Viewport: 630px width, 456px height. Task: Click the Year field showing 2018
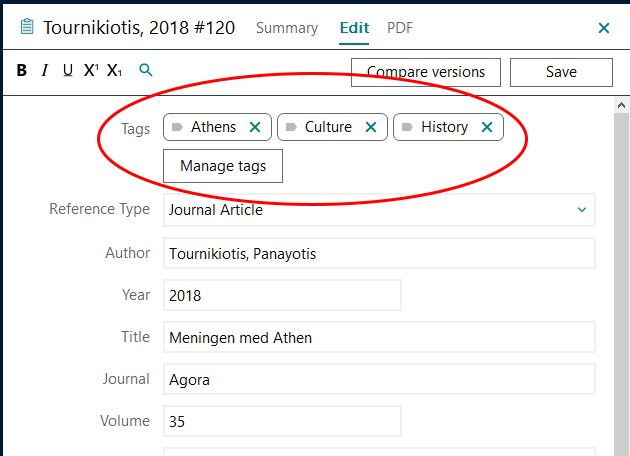pos(282,295)
